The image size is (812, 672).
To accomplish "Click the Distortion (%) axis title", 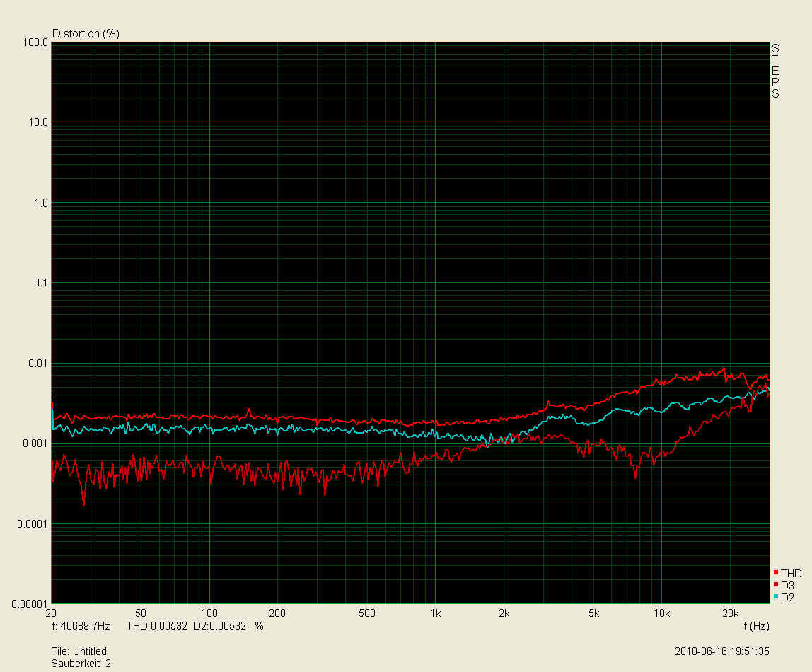I will [86, 34].
